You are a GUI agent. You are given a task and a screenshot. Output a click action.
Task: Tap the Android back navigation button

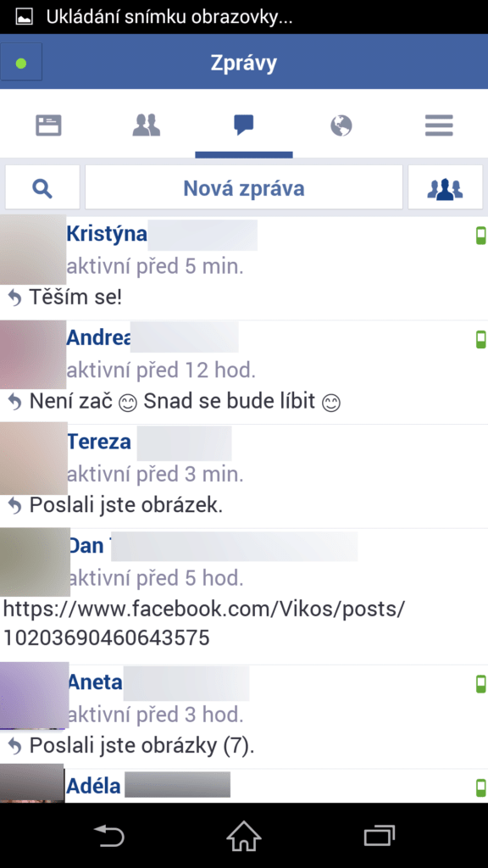[109, 835]
